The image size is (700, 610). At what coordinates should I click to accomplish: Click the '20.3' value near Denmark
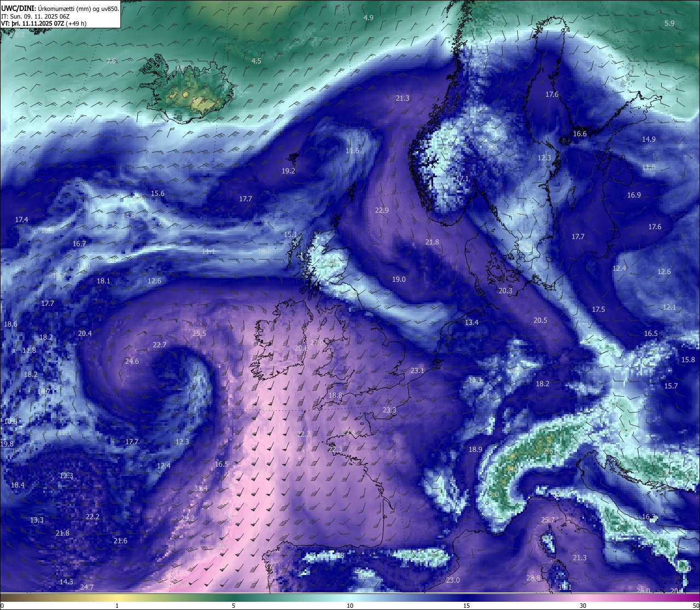pos(505,291)
